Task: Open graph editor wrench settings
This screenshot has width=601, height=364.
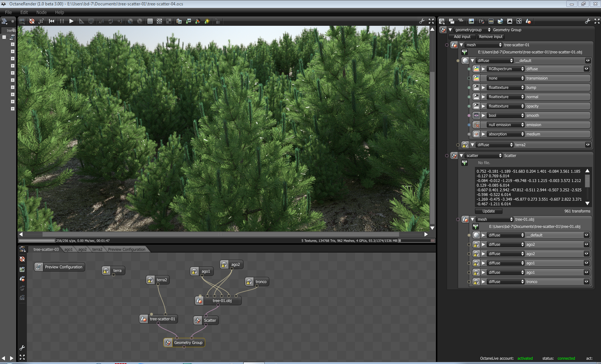Action: click(x=22, y=348)
